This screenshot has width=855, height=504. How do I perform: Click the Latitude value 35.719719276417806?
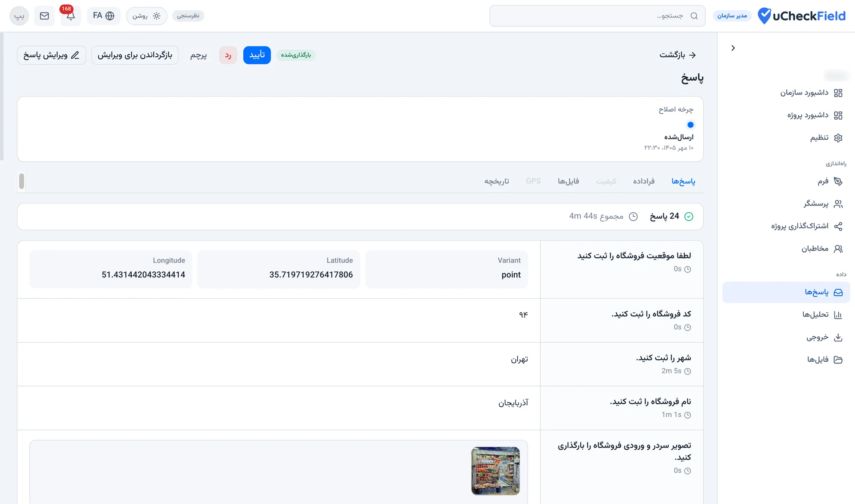coord(311,275)
